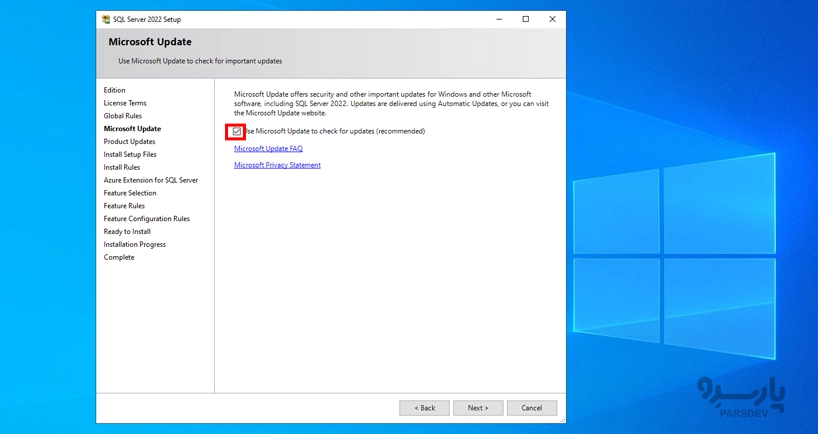Click Feature Configuration Rules step
The image size is (818, 434).
[x=146, y=219]
